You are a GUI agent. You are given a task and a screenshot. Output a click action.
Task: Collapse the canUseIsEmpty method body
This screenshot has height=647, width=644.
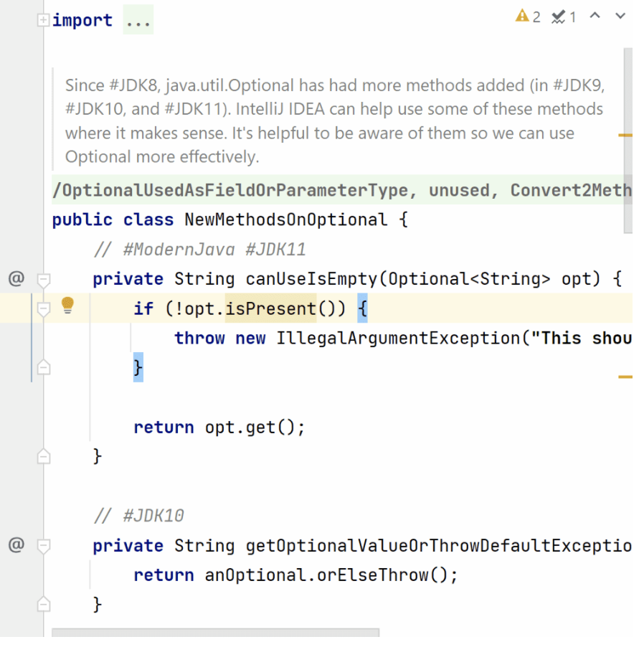pos(44,279)
